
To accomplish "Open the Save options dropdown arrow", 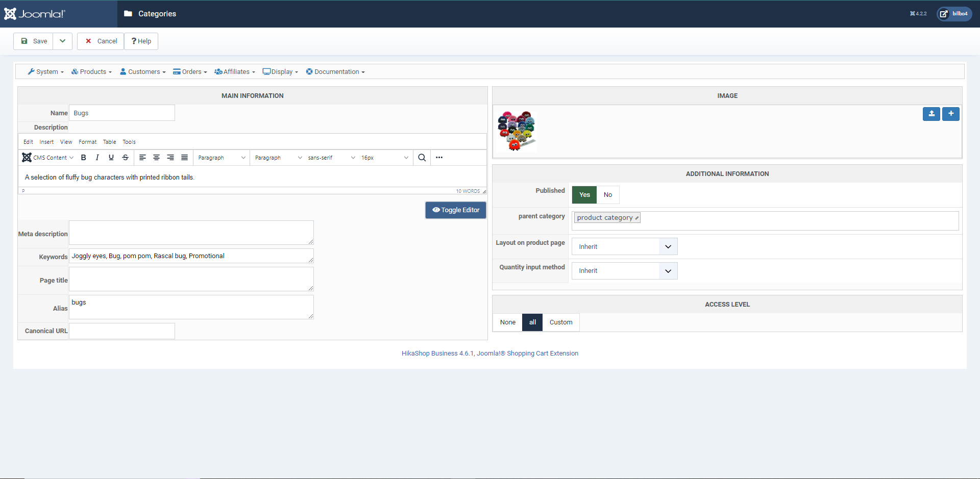I will pyautogui.click(x=62, y=41).
